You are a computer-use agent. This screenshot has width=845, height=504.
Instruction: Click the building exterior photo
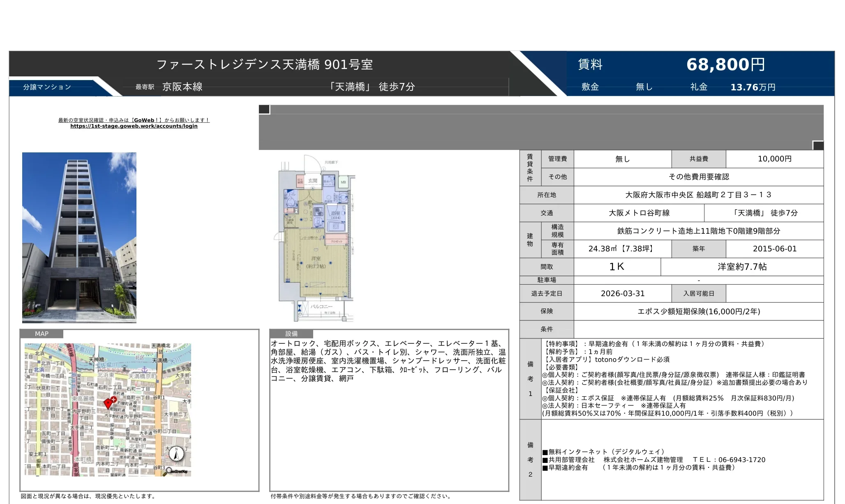click(79, 237)
